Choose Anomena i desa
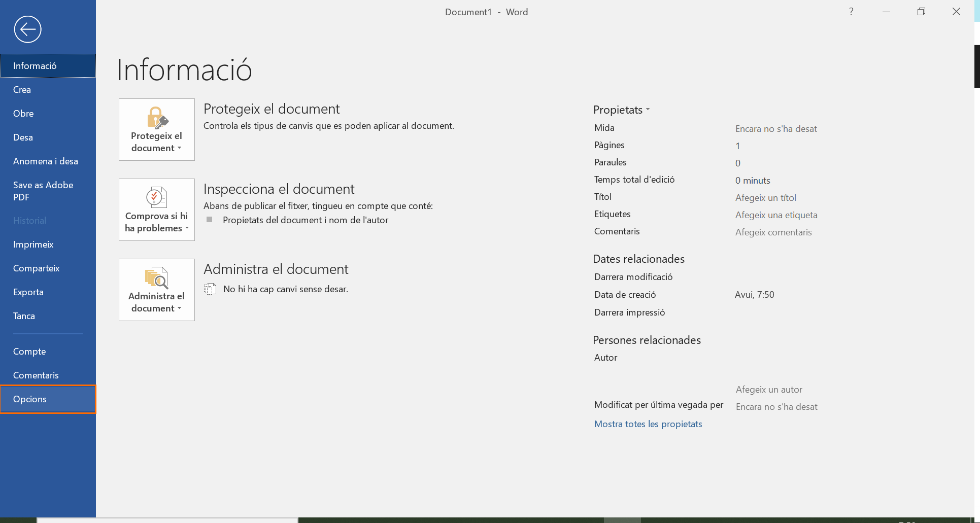Viewport: 980px width, 523px height. (46, 161)
